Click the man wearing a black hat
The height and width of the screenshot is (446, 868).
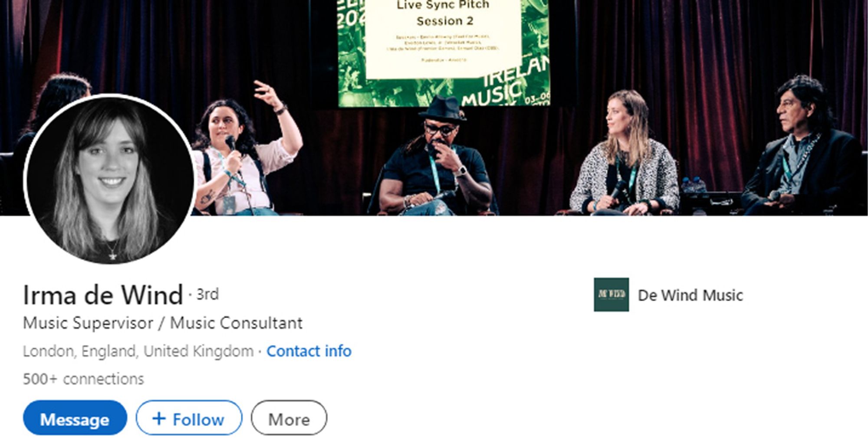(x=436, y=157)
